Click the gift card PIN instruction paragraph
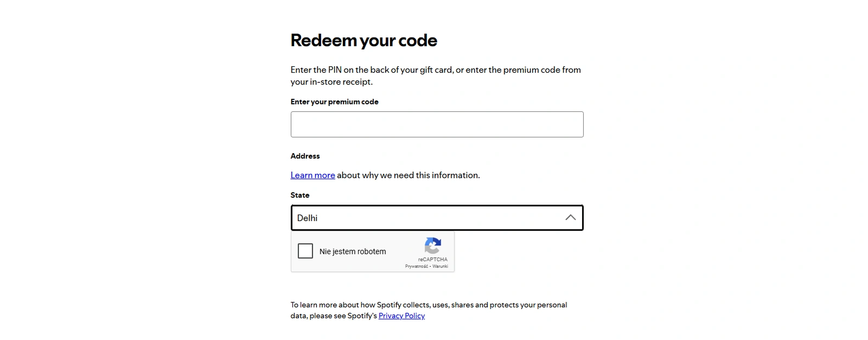This screenshot has width=868, height=340. tap(436, 75)
